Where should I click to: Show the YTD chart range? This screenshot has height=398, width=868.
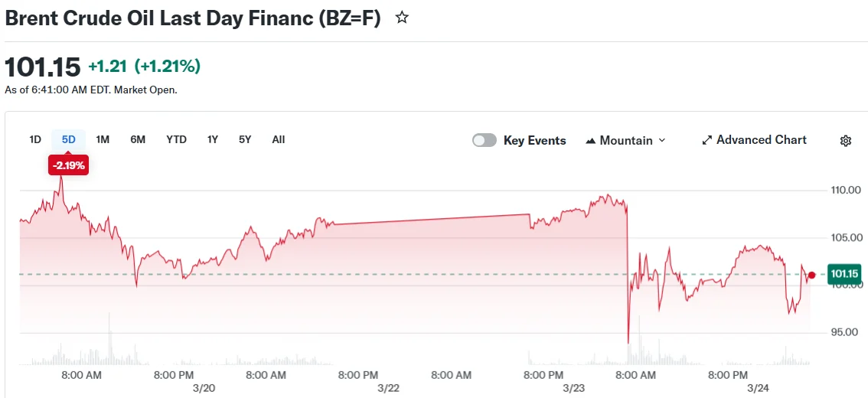176,139
